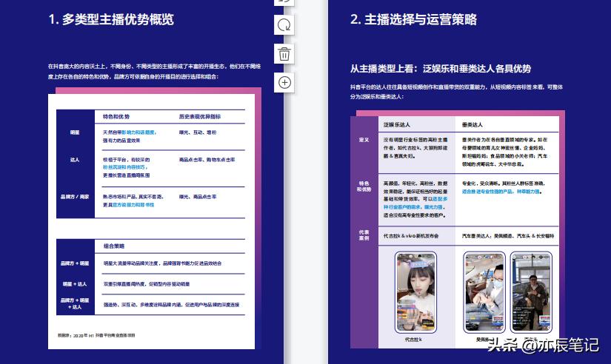Viewport: 611px width, 364px height.
Task: Click the '曝光、互动、增粉' cell
Action: 198,132
